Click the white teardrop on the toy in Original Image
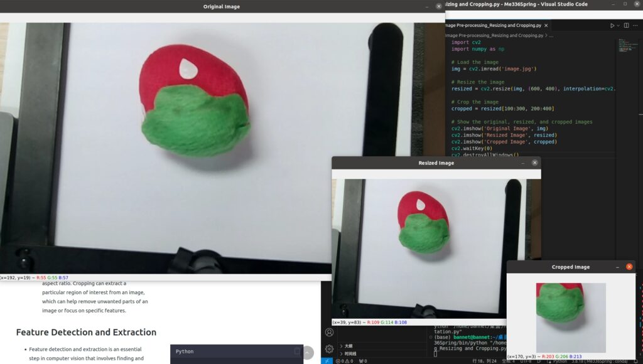This screenshot has width=643, height=364. (188, 68)
